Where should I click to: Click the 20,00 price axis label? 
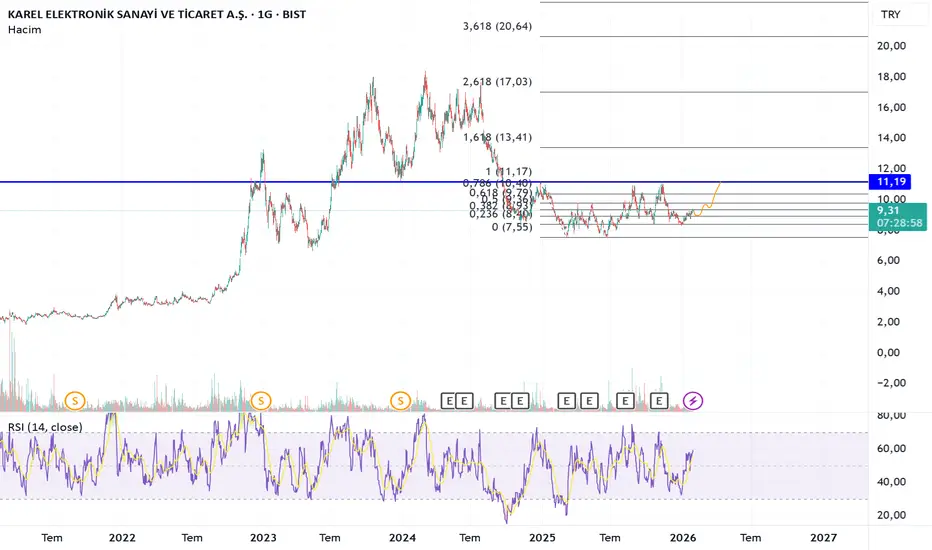pyautogui.click(x=892, y=46)
